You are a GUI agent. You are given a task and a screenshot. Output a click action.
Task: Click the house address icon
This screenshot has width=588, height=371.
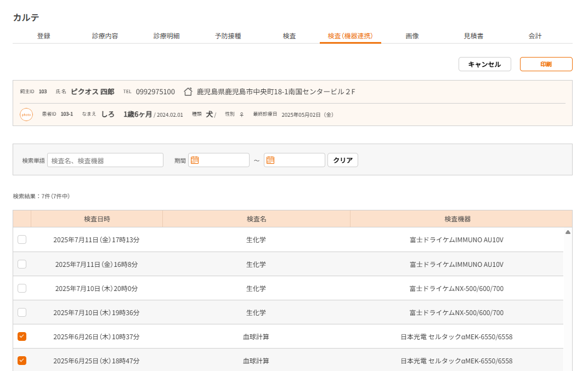pyautogui.click(x=188, y=92)
